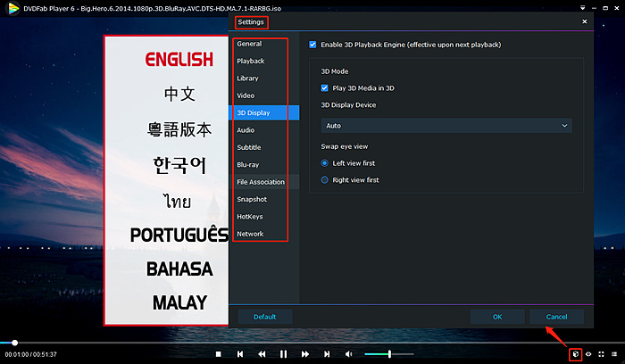Screen dimensions: 625x364
Task: Skip to the next chapter
Action: [327, 354]
